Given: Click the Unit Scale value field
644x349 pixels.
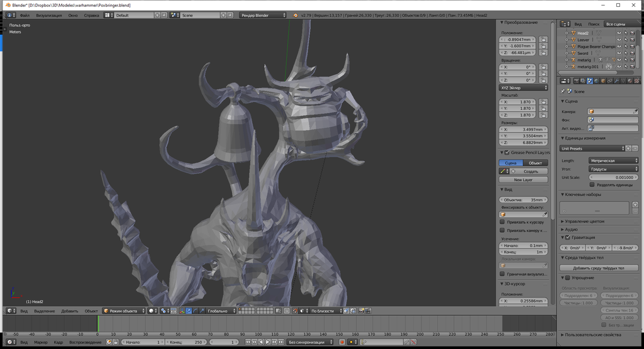Looking at the screenshot, I should [x=613, y=177].
